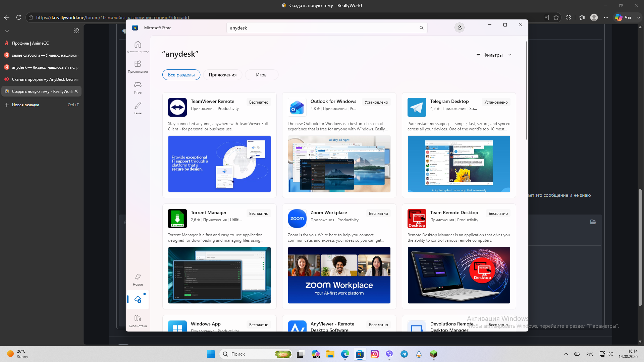
Task: Click the Team Remote Desktop app icon
Action: pyautogui.click(x=417, y=219)
